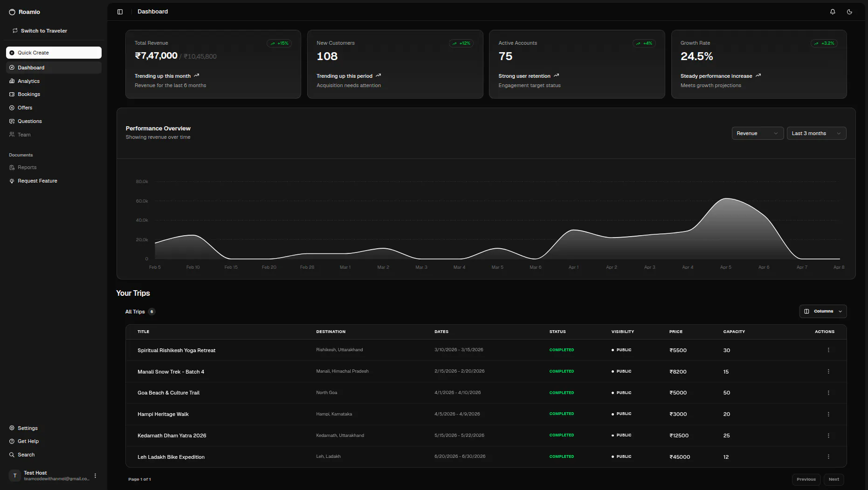The width and height of the screenshot is (868, 490).
Task: Open the Offers section
Action: (x=54, y=108)
